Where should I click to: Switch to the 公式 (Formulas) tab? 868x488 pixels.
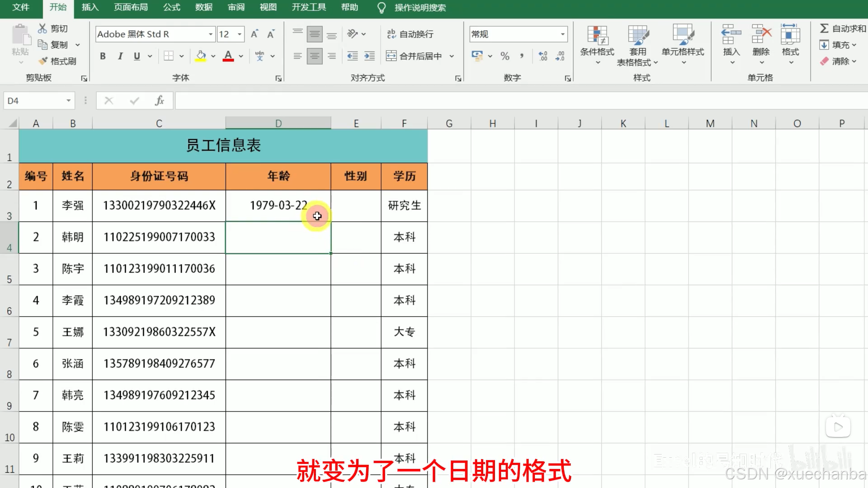point(171,7)
